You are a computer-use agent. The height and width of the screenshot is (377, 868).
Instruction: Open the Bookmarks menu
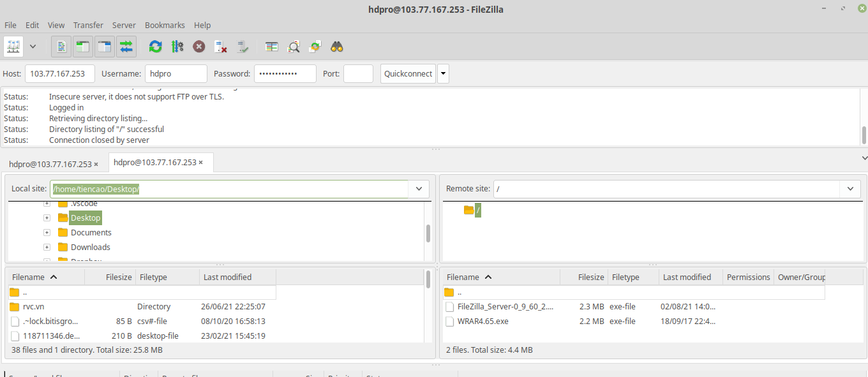(x=165, y=25)
